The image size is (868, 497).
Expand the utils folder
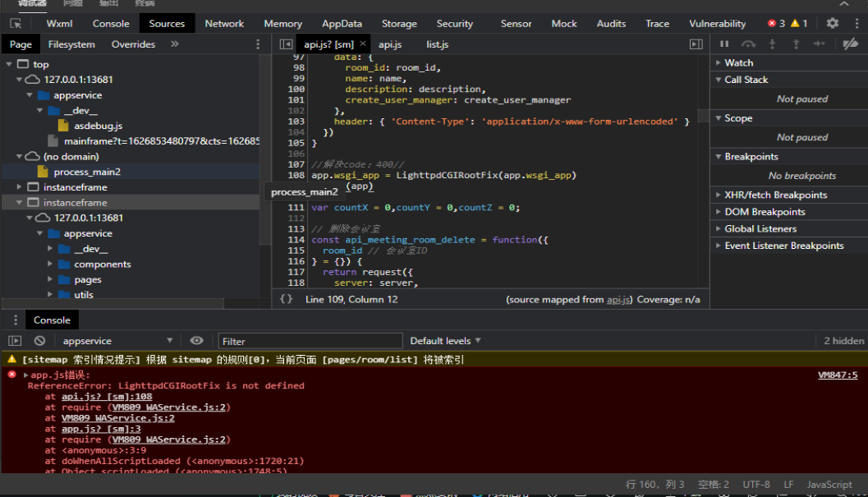(50, 295)
